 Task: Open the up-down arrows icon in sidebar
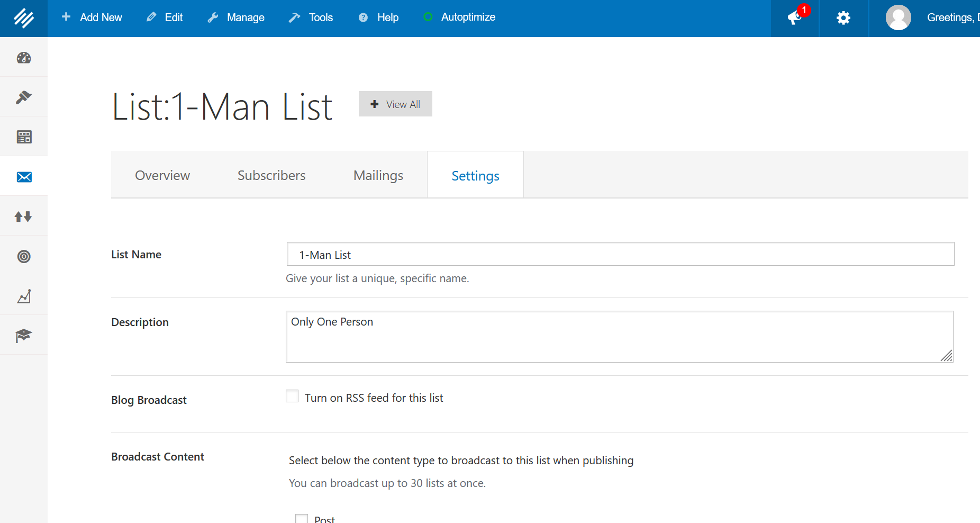point(24,217)
